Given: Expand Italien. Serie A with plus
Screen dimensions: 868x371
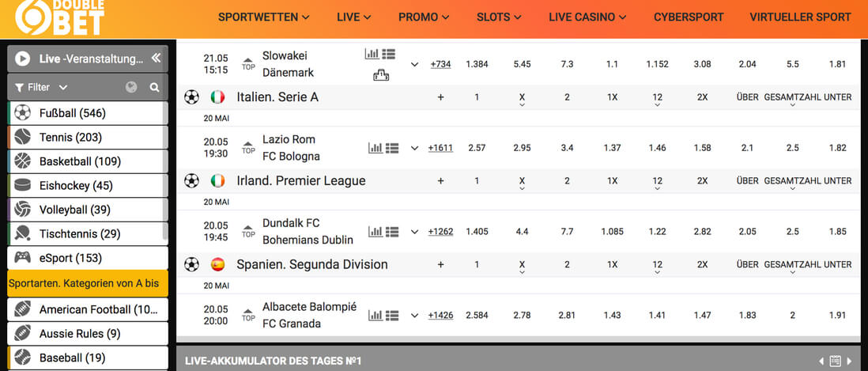Looking at the screenshot, I should coord(440,97).
